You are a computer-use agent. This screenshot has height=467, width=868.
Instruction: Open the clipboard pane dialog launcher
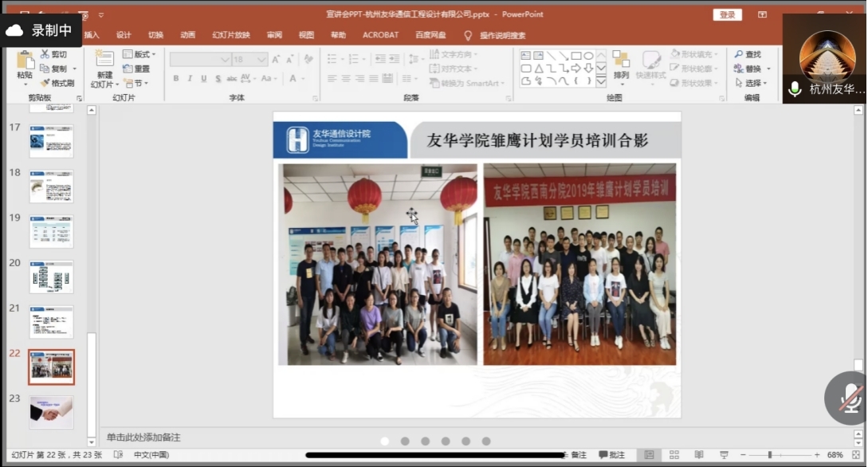pos(79,99)
